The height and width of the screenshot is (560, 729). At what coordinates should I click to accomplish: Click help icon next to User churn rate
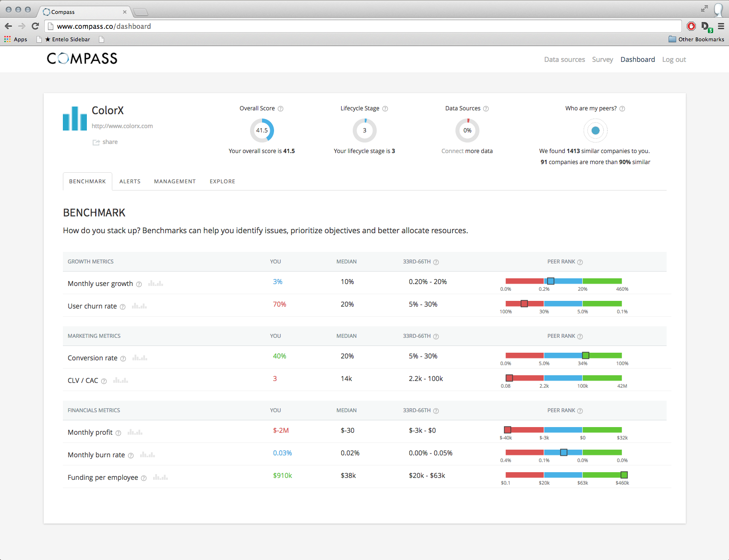pyautogui.click(x=123, y=307)
